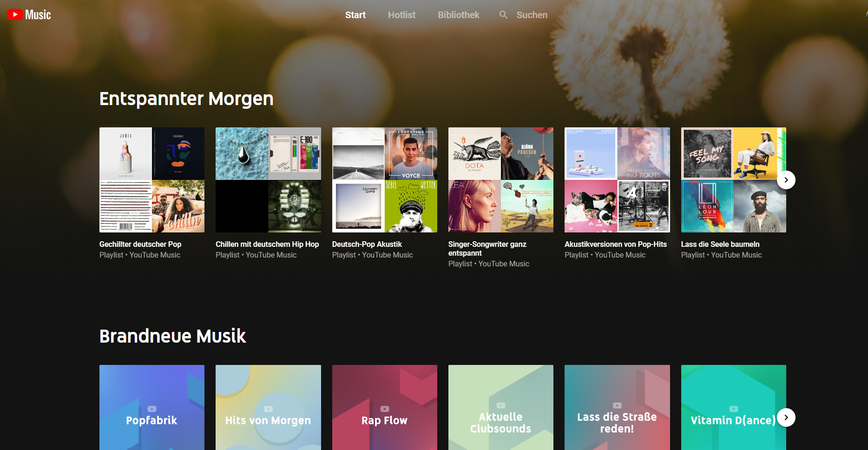Show next playlists in Brandneue Musik row

[786, 417]
